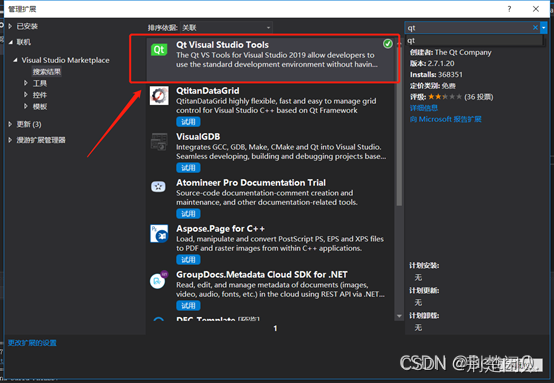Select the Aspose.Page for C++ title
The width and height of the screenshot is (554, 383).
220,229
